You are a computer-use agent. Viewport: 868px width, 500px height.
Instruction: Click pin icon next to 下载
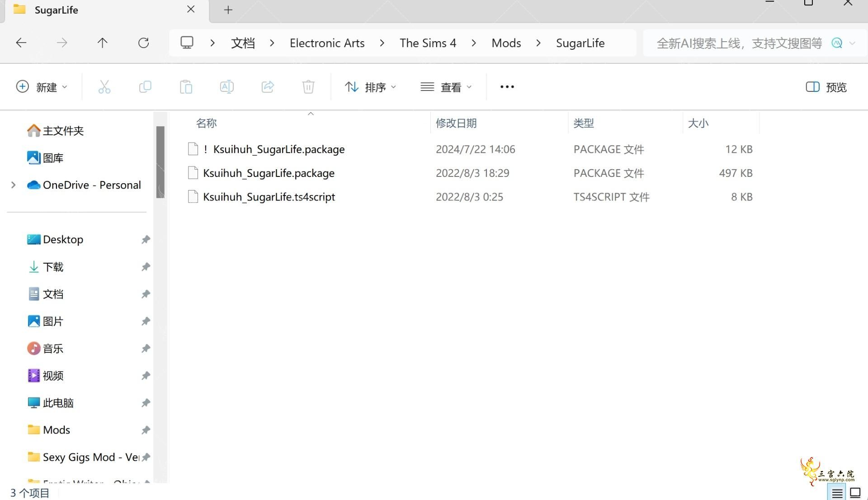pos(146,267)
